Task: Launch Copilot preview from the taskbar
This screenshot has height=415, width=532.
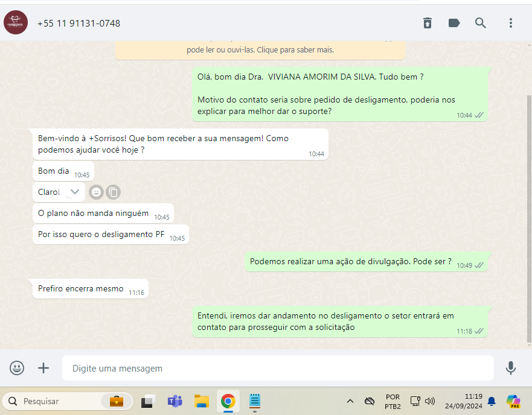Action: tap(513, 402)
